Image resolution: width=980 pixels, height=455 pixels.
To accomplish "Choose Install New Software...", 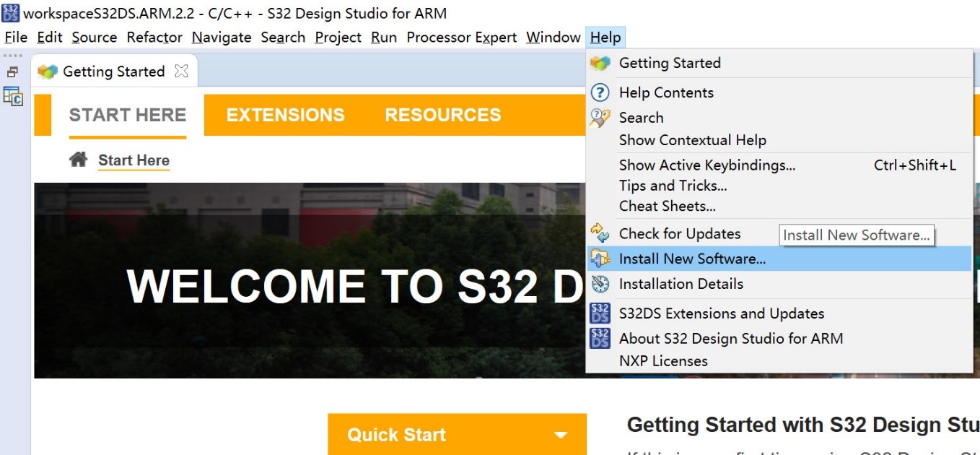I will click(779, 259).
